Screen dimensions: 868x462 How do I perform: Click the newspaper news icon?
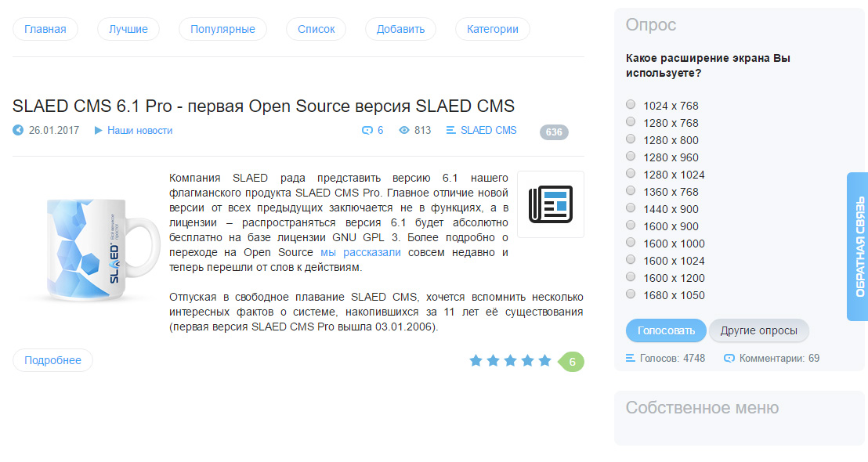(x=550, y=204)
